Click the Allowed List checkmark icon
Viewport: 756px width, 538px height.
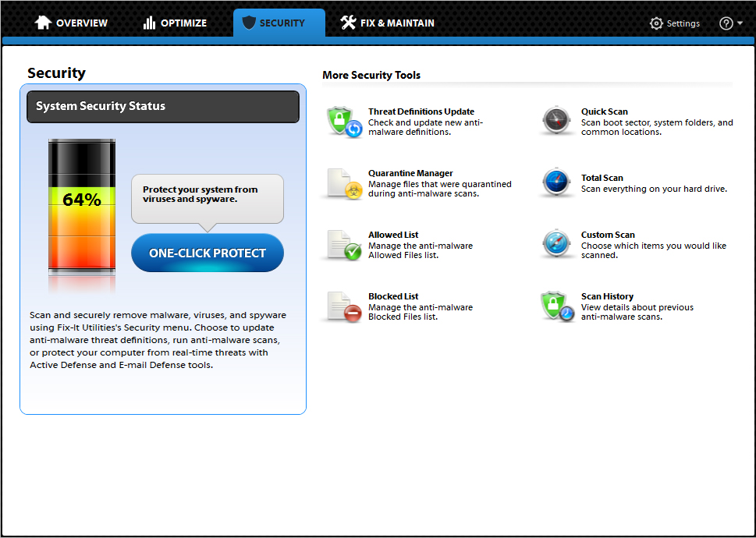tap(344, 245)
